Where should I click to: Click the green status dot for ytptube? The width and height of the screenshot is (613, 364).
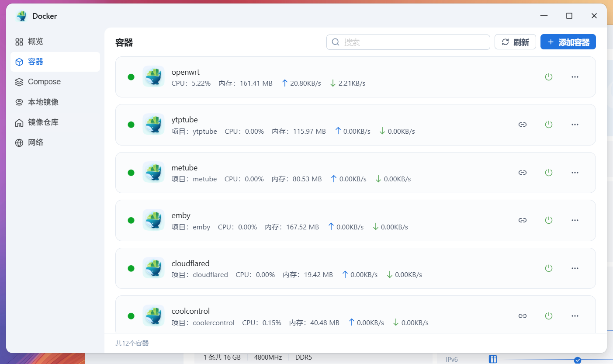click(131, 125)
